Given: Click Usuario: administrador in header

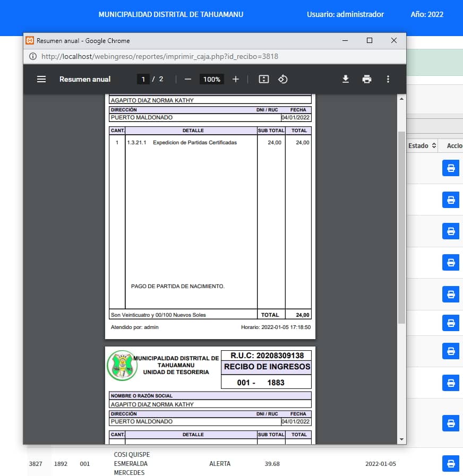Looking at the screenshot, I should click(x=345, y=14).
